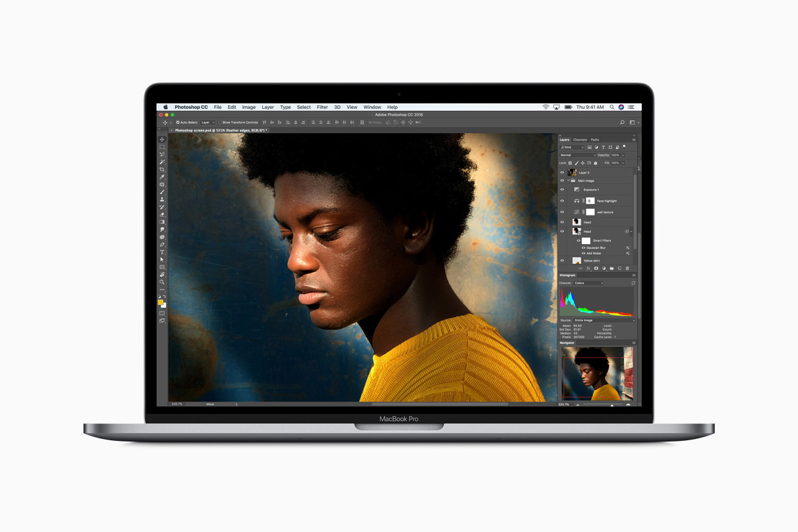Open the Source Entire Image dropdown

(x=603, y=320)
